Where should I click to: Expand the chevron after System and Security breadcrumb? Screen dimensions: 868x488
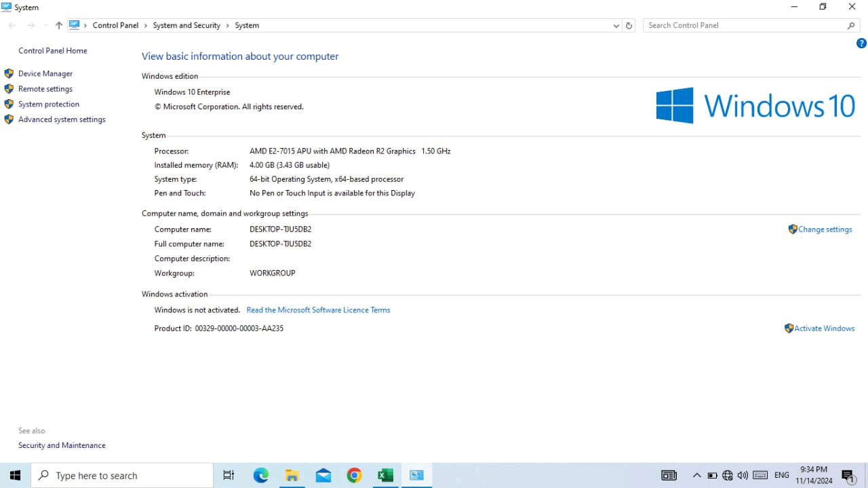pyautogui.click(x=228, y=25)
